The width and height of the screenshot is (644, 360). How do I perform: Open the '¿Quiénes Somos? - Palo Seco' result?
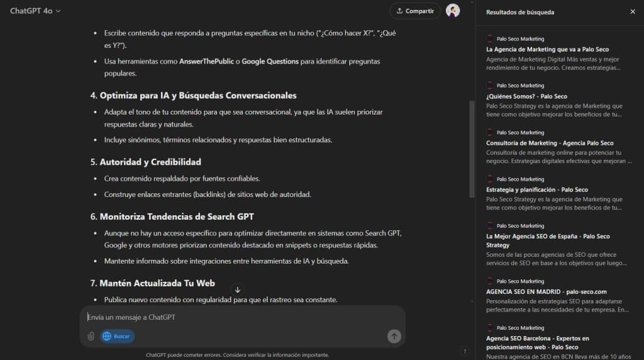pyautogui.click(x=526, y=96)
